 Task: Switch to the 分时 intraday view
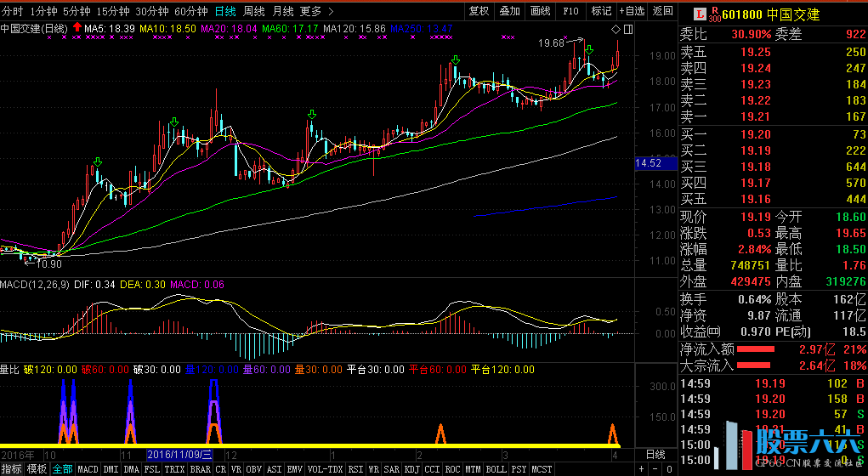(x=12, y=11)
